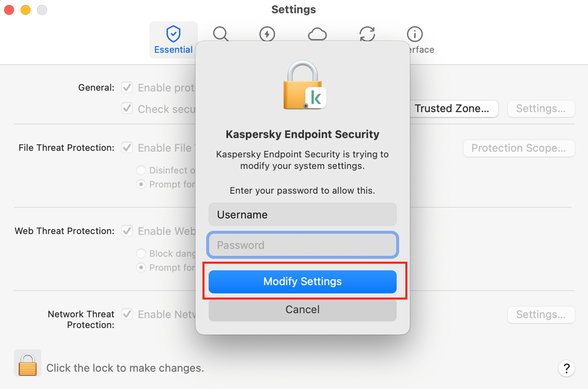Toggle the Enable File Threat Protection checkbox
This screenshot has height=389, width=588.
(x=127, y=147)
